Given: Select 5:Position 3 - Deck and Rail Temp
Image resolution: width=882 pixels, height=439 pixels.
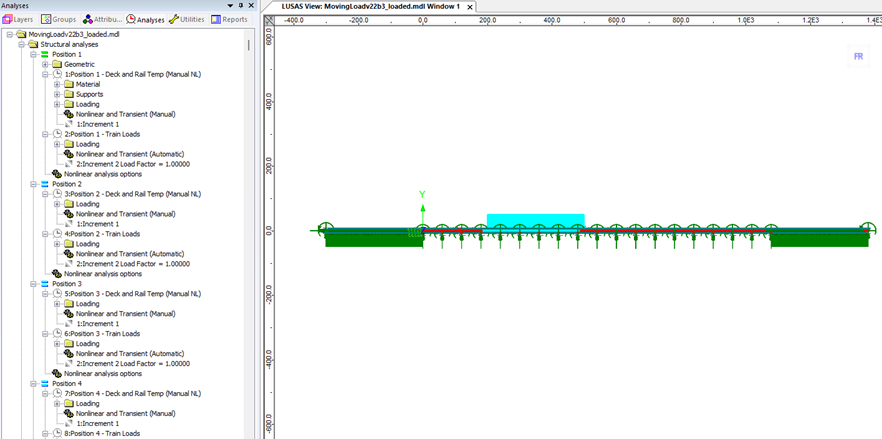Looking at the screenshot, I should [132, 294].
